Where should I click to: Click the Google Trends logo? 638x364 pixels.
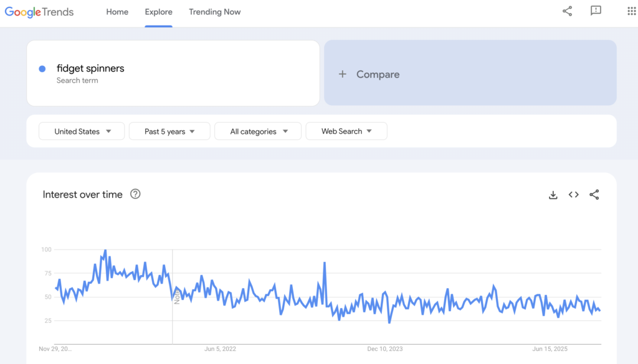pyautogui.click(x=39, y=11)
